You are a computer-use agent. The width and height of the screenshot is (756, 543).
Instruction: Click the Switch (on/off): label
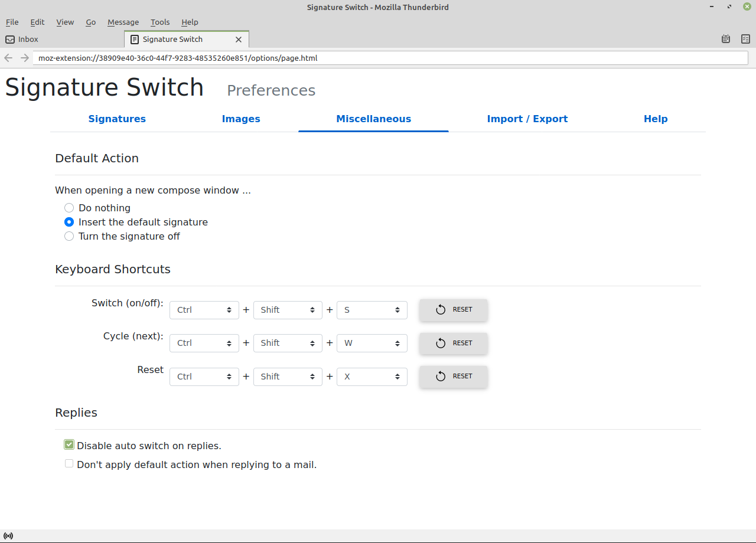(x=128, y=303)
